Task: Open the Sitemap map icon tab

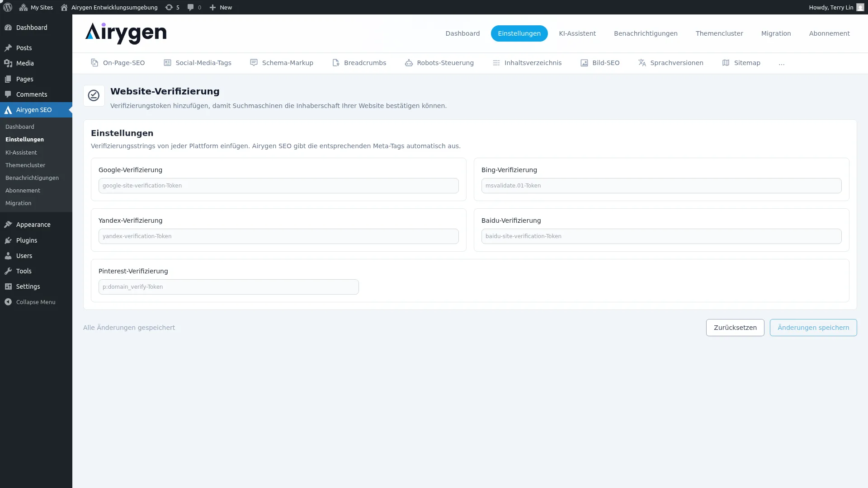Action: click(726, 63)
